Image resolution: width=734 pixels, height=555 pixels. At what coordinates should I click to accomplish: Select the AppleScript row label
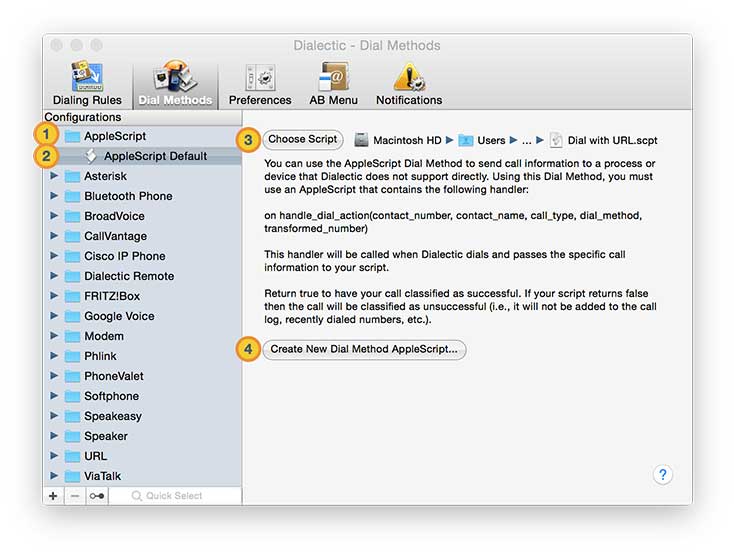pos(115,136)
